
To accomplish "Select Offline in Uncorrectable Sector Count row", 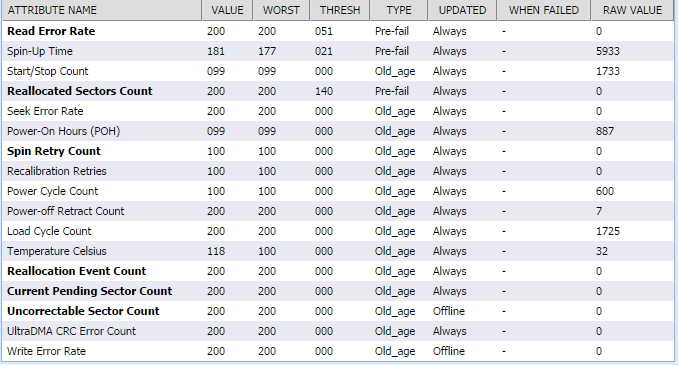I will 449,311.
